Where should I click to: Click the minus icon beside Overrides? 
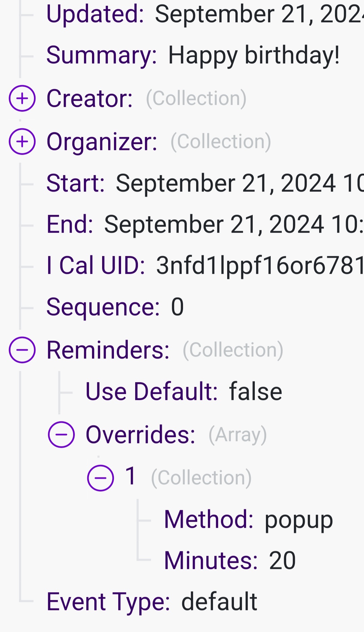[x=61, y=435]
